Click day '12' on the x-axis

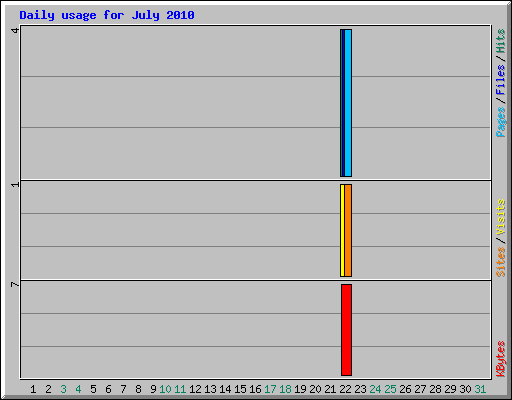tap(195, 389)
